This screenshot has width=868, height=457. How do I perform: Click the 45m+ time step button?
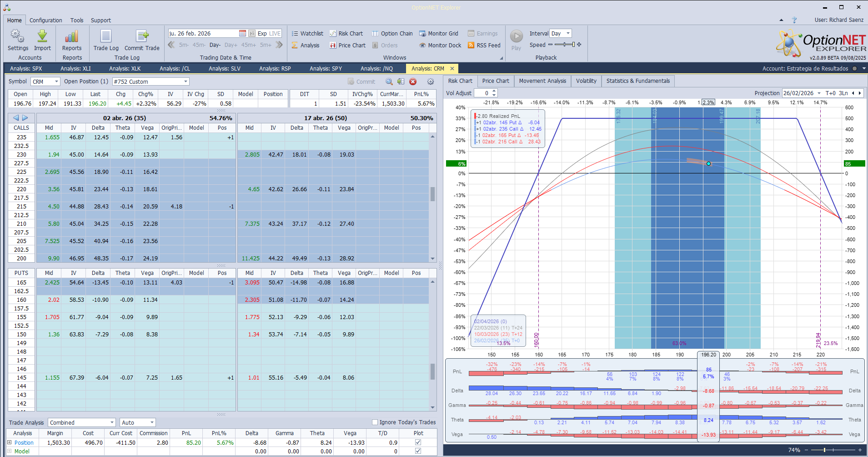[249, 45]
